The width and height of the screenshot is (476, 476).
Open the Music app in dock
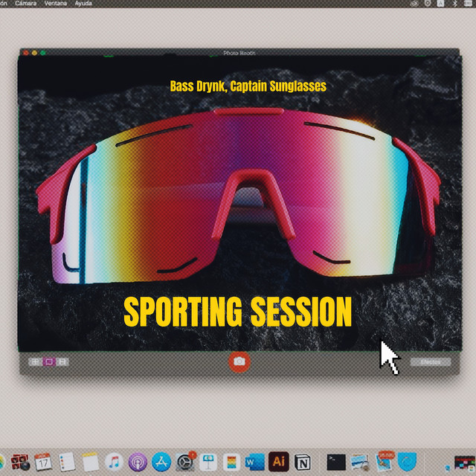pyautogui.click(x=114, y=461)
